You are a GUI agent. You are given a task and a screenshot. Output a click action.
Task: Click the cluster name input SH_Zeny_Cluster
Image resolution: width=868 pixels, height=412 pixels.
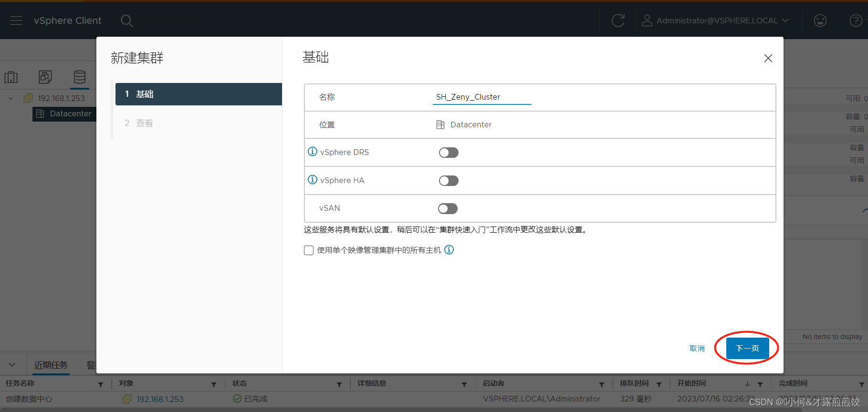(x=482, y=97)
